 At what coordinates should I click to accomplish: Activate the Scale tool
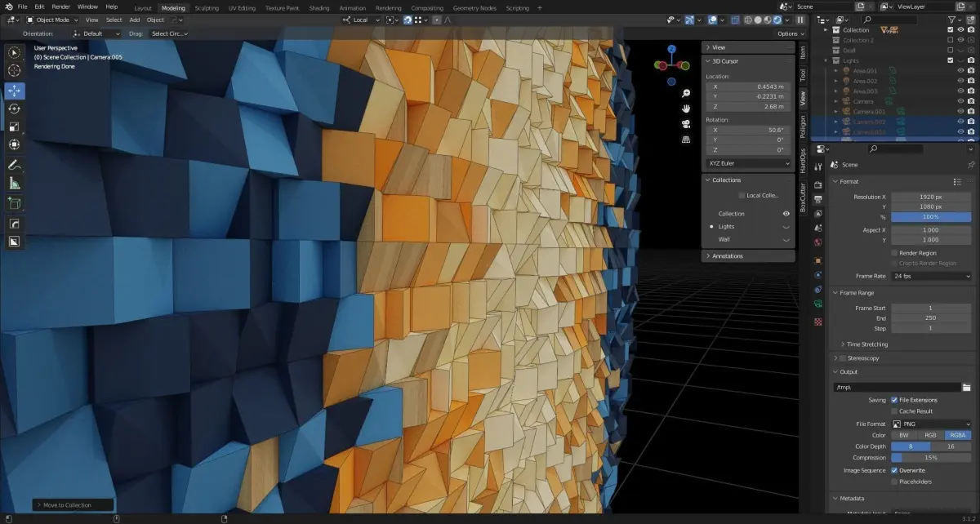[15, 127]
